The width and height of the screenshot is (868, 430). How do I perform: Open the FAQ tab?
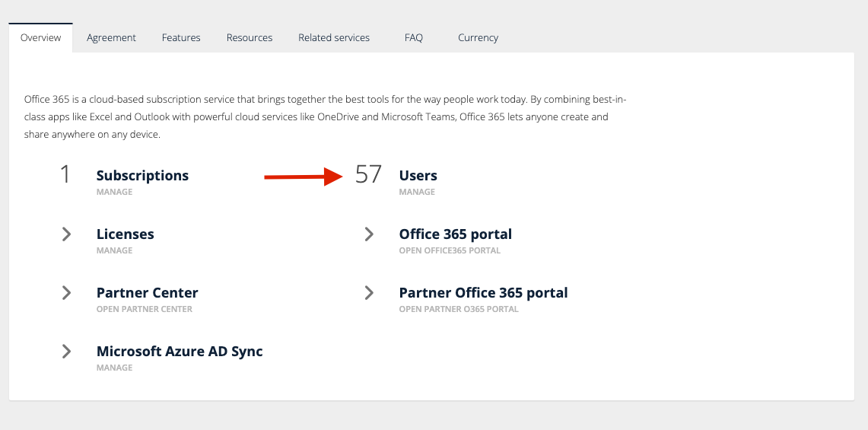(x=414, y=37)
